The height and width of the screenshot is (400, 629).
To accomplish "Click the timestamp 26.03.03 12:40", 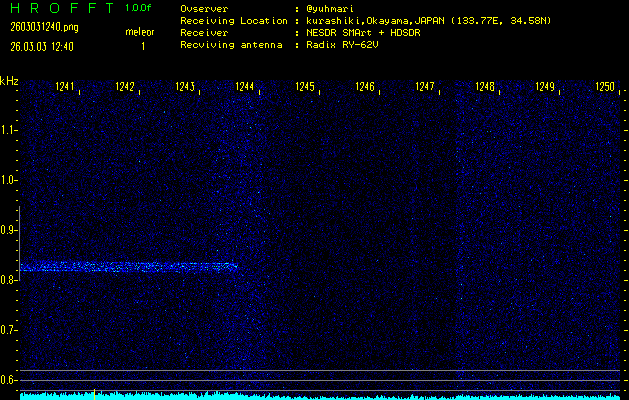I will click(42, 47).
